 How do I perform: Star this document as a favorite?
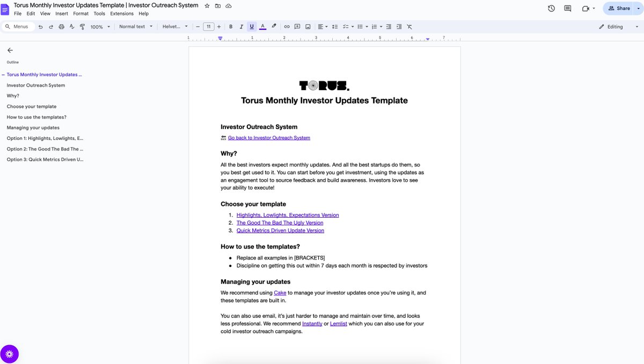tap(207, 5)
